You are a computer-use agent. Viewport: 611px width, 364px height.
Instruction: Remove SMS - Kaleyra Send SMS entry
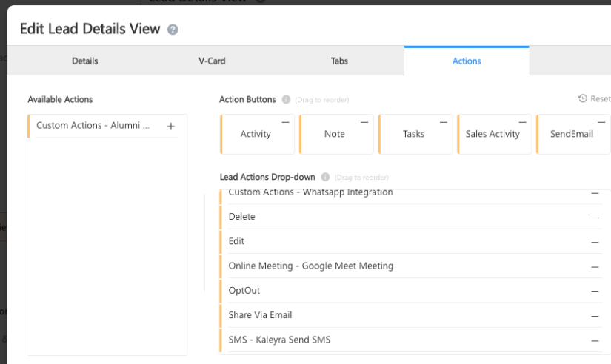[x=595, y=340]
